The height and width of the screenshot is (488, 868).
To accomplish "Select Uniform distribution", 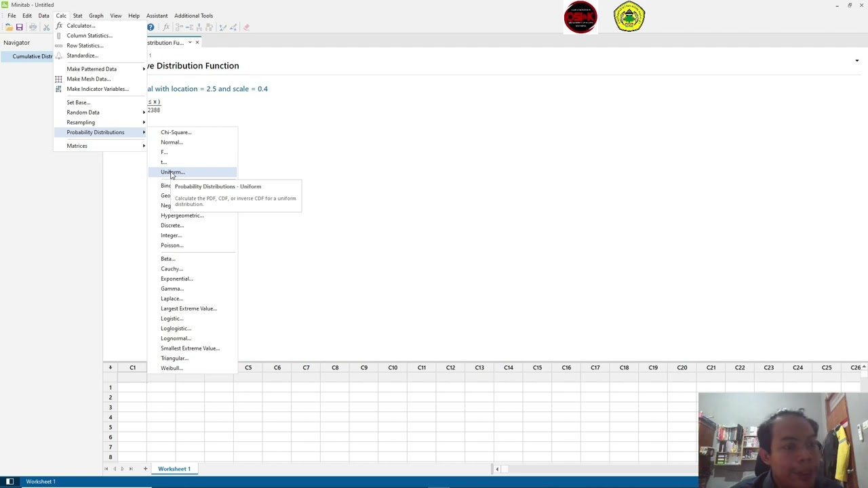I will [x=193, y=172].
